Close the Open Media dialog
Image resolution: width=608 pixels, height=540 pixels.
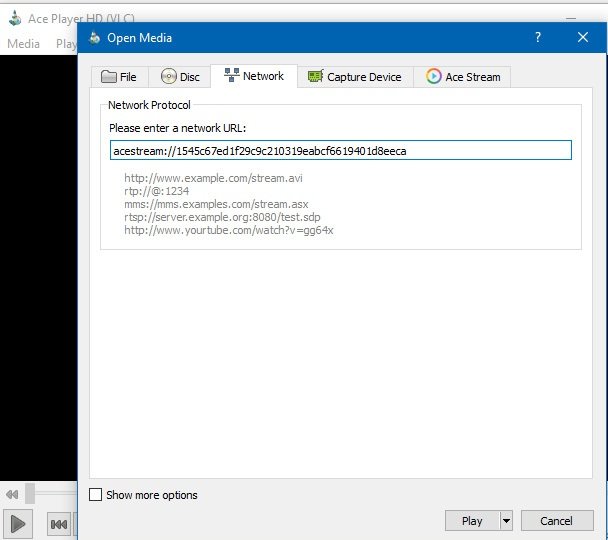point(583,37)
